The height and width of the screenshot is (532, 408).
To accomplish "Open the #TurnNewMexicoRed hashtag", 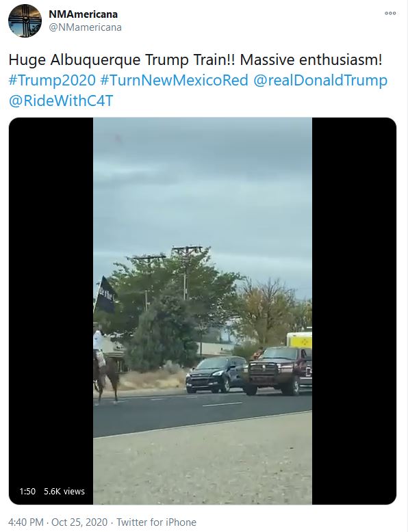I will (x=175, y=81).
